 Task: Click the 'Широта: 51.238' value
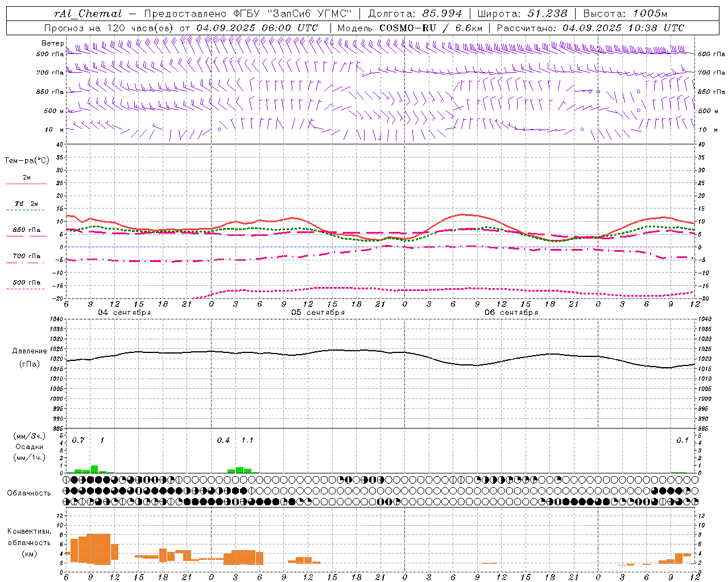tap(522, 14)
